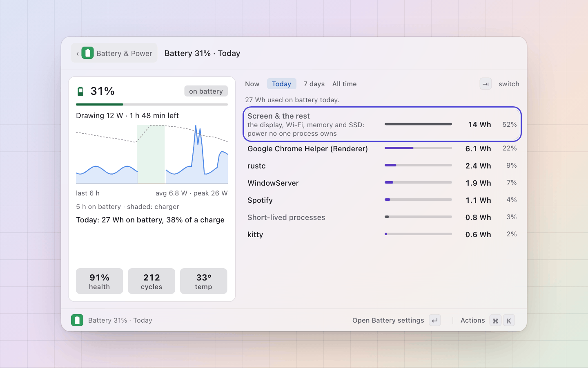The width and height of the screenshot is (588, 368).
Task: Click the footer Battery 31% · Today text
Action: coord(120,320)
